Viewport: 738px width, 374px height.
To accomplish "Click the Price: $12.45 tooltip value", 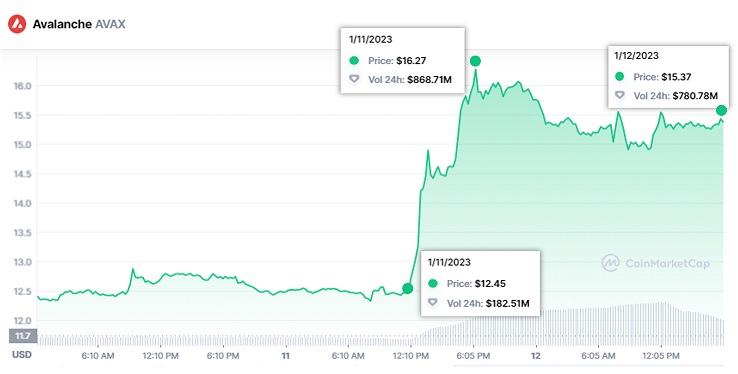I will (x=476, y=284).
